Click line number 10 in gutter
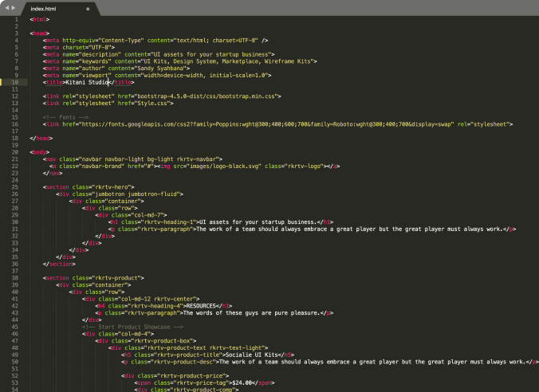 pos(15,82)
